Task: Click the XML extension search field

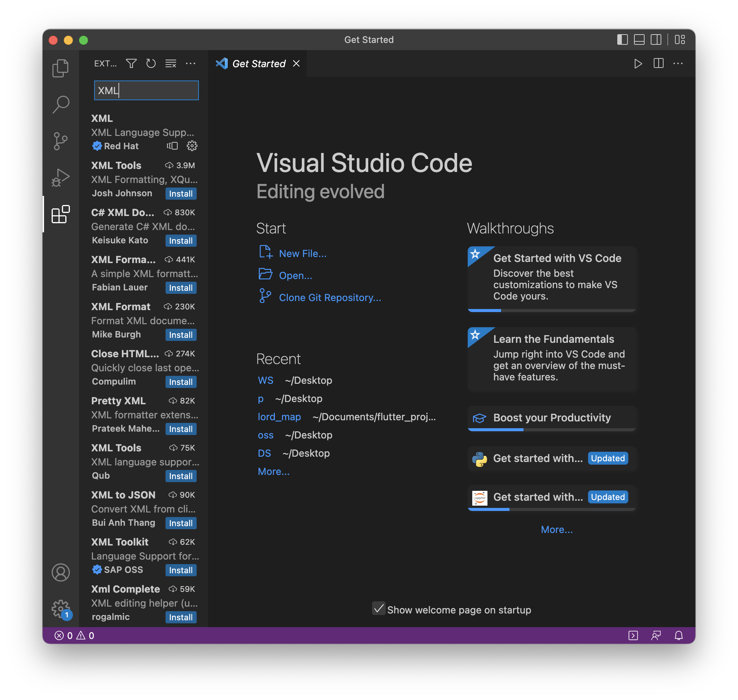Action: (x=147, y=90)
